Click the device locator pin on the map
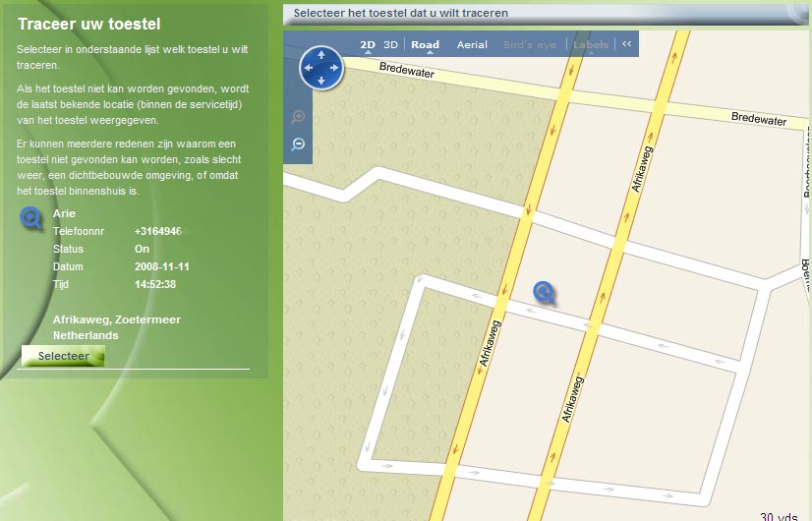 [x=545, y=293]
